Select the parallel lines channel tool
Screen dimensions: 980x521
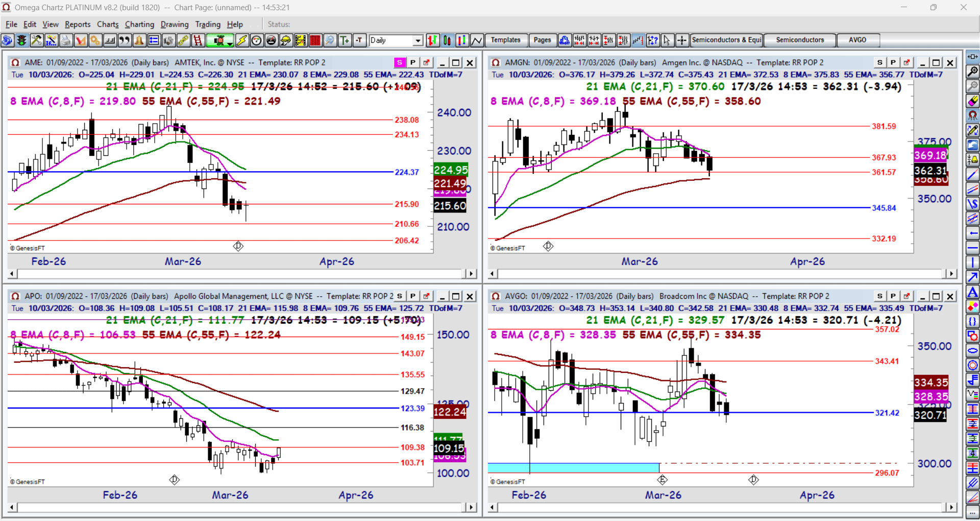(973, 190)
